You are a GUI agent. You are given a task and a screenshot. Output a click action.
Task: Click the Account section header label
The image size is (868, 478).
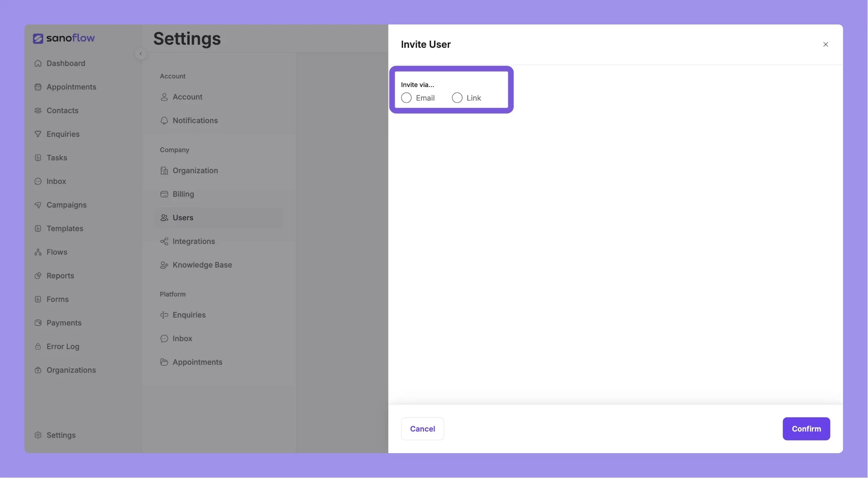click(172, 76)
